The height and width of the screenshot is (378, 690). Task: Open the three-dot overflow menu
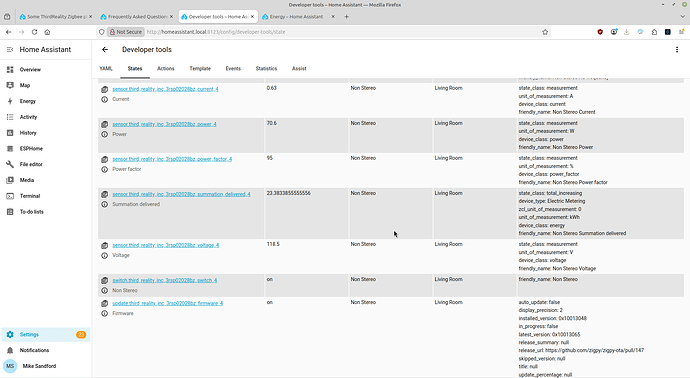677,50
